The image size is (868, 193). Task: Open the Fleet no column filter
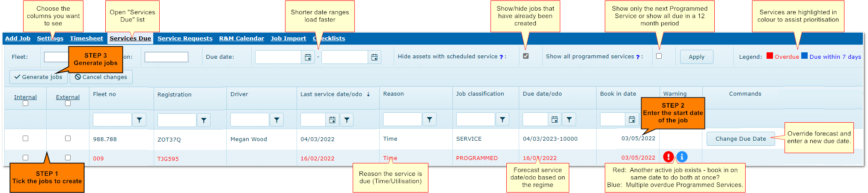click(x=139, y=120)
